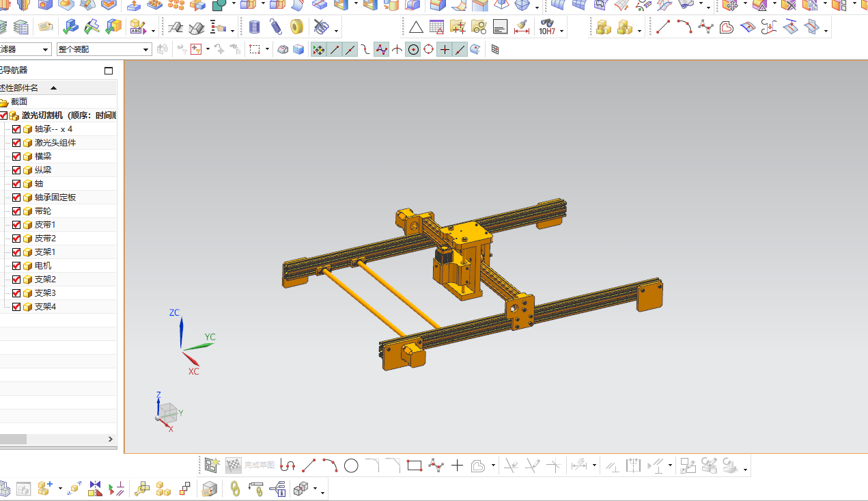Expand the curve toolbar overflow arrow
The height and width of the screenshot is (501, 868).
(826, 31)
